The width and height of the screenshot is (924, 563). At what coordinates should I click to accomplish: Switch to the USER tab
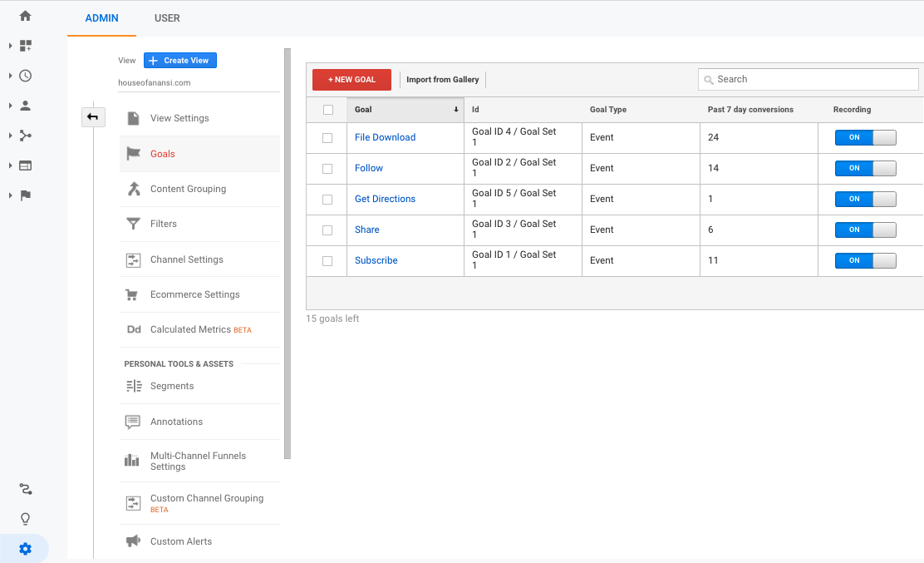pos(167,18)
